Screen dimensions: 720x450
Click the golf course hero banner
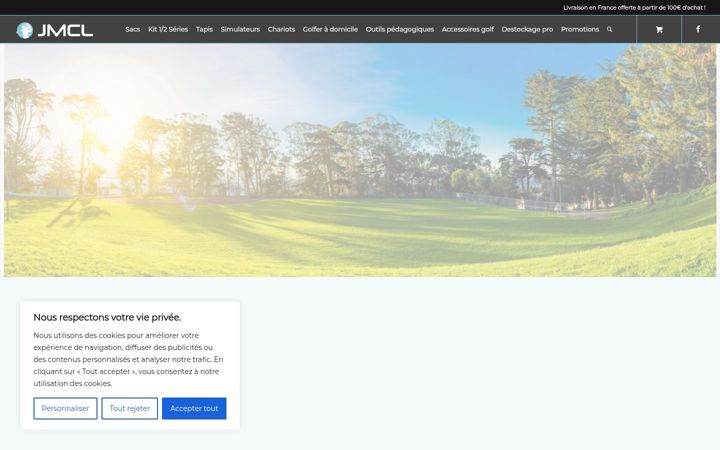[360, 160]
